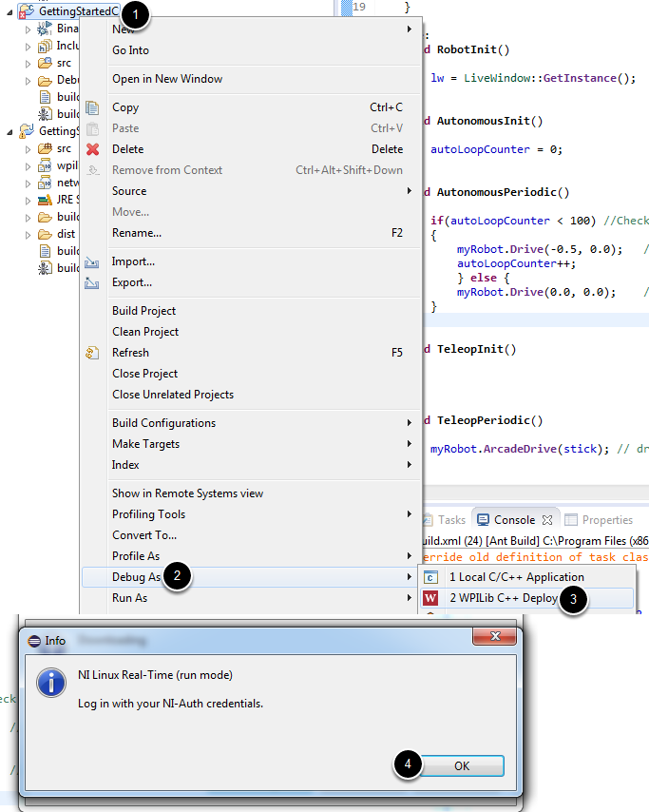Switch to the Properties tab

(x=599, y=520)
